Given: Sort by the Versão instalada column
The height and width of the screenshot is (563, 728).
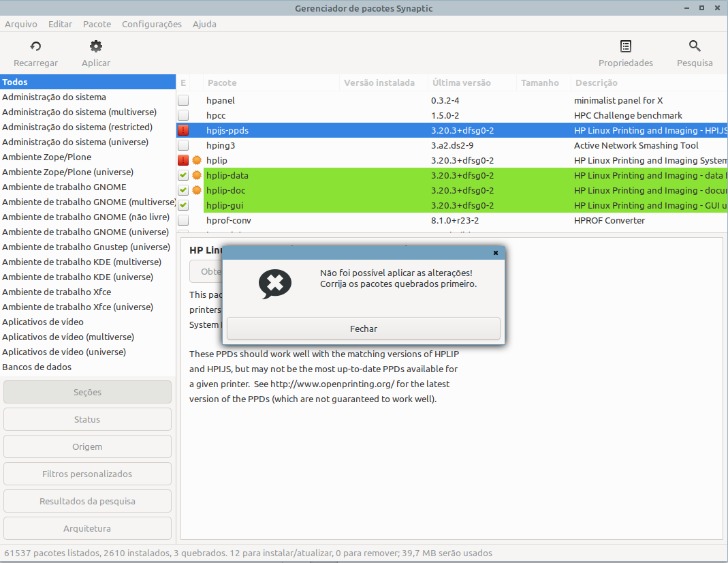Looking at the screenshot, I should pyautogui.click(x=383, y=82).
